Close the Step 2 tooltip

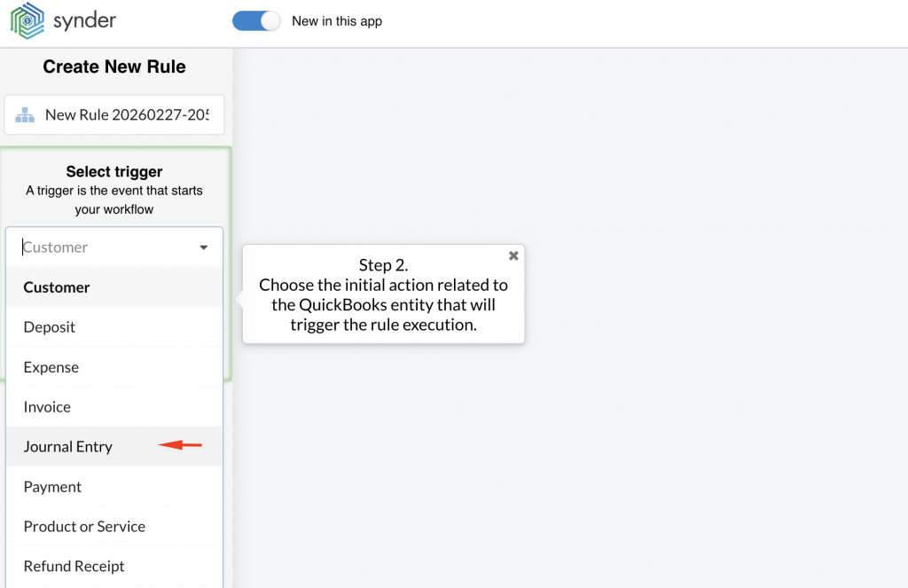(513, 255)
